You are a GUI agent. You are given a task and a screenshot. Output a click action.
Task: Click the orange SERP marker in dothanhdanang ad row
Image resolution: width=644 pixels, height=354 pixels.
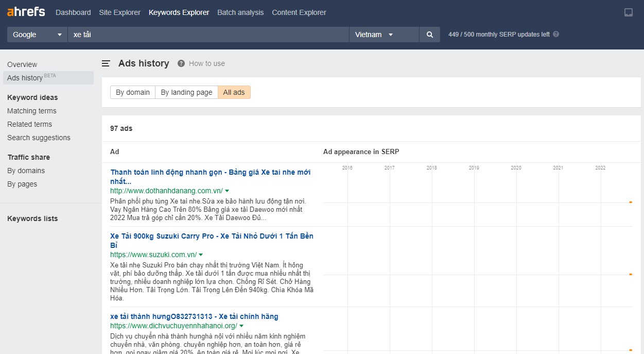coord(631,202)
